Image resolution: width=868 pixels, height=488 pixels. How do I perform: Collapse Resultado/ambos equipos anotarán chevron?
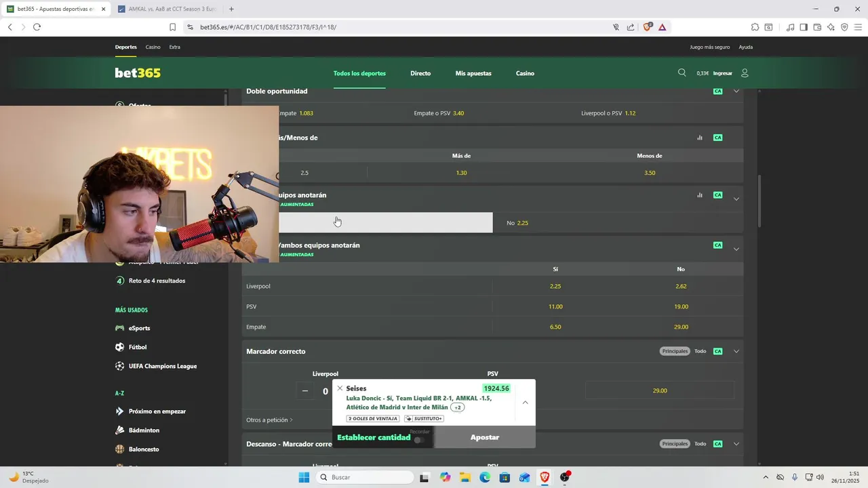pyautogui.click(x=736, y=249)
